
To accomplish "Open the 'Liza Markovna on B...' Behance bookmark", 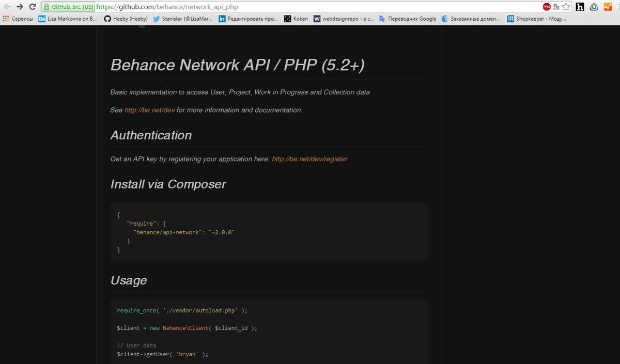I will point(68,19).
